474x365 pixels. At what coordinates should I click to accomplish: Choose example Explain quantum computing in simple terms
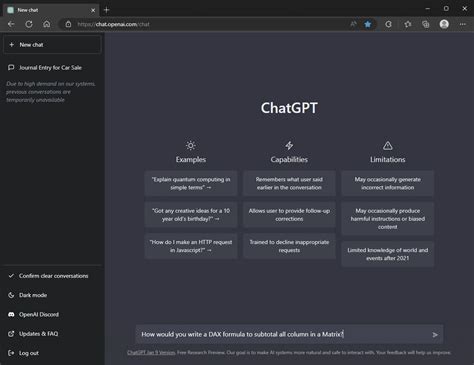pyautogui.click(x=191, y=183)
